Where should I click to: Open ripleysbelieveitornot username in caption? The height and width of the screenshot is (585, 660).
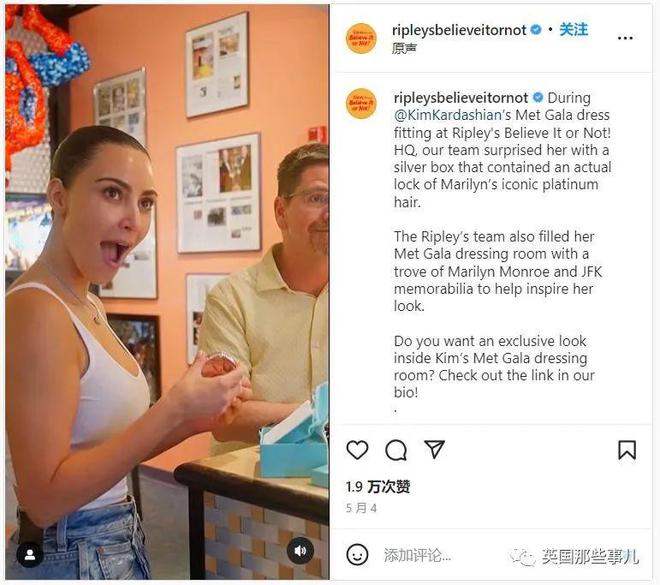tap(460, 98)
